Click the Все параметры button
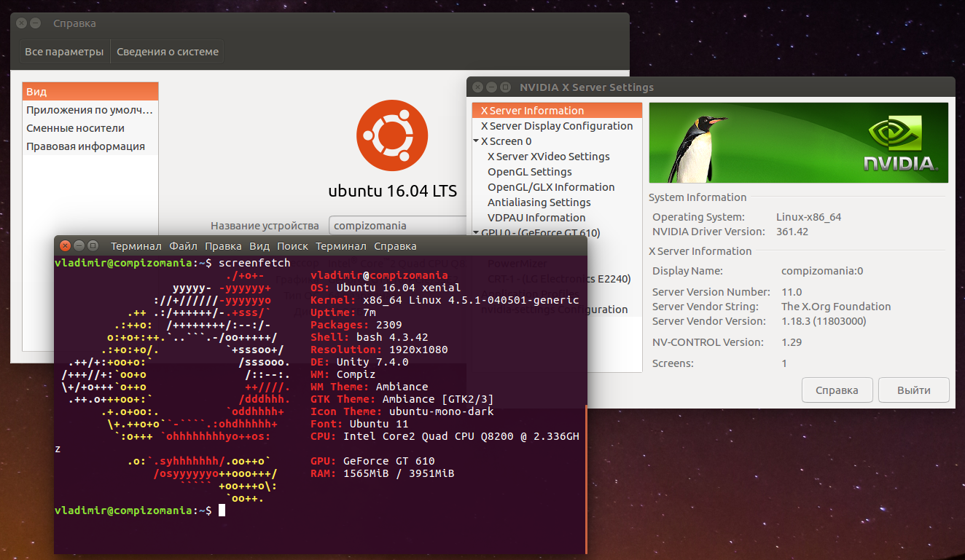This screenshot has width=965, height=560. point(64,52)
